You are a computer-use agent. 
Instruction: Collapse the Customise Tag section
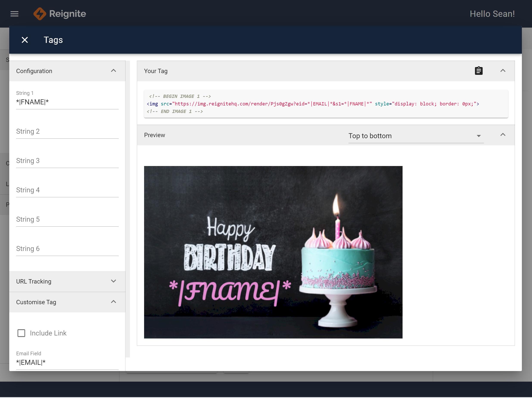point(114,302)
